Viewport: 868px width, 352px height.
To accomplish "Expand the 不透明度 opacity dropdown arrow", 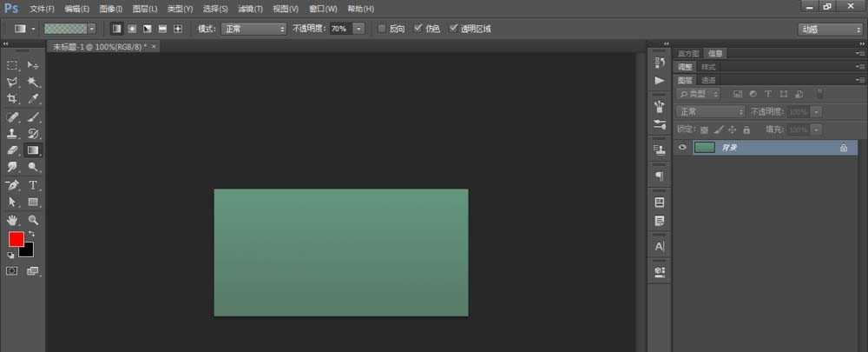I will point(358,29).
